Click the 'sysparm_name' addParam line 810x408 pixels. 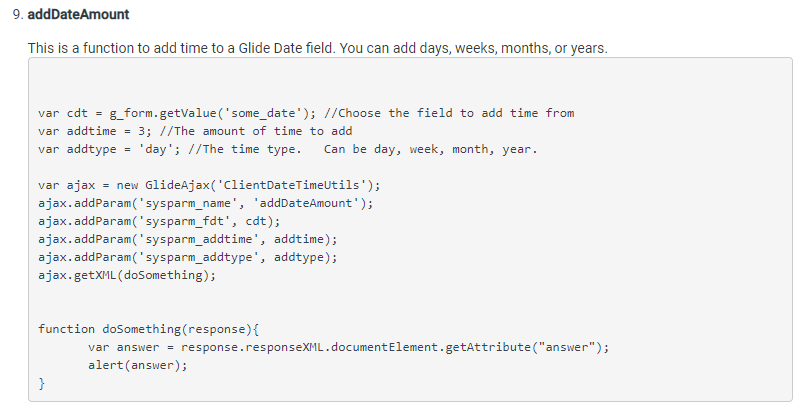click(x=205, y=203)
